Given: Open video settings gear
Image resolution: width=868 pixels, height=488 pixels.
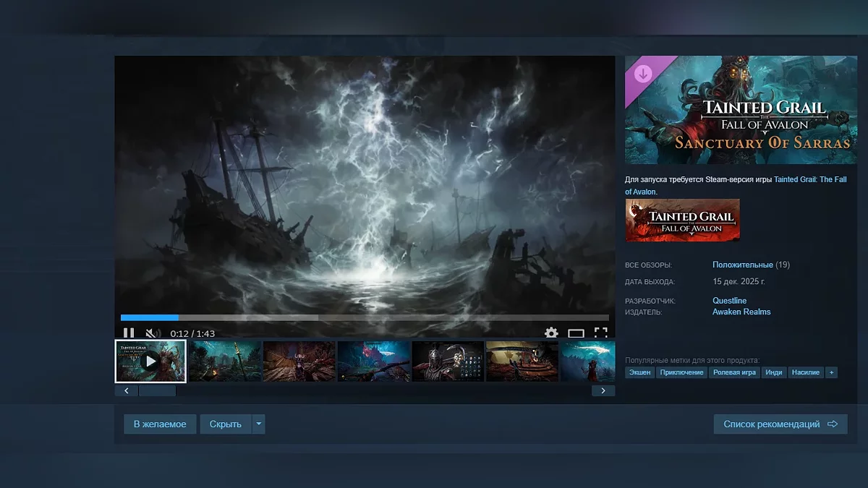Looking at the screenshot, I should pyautogui.click(x=551, y=333).
